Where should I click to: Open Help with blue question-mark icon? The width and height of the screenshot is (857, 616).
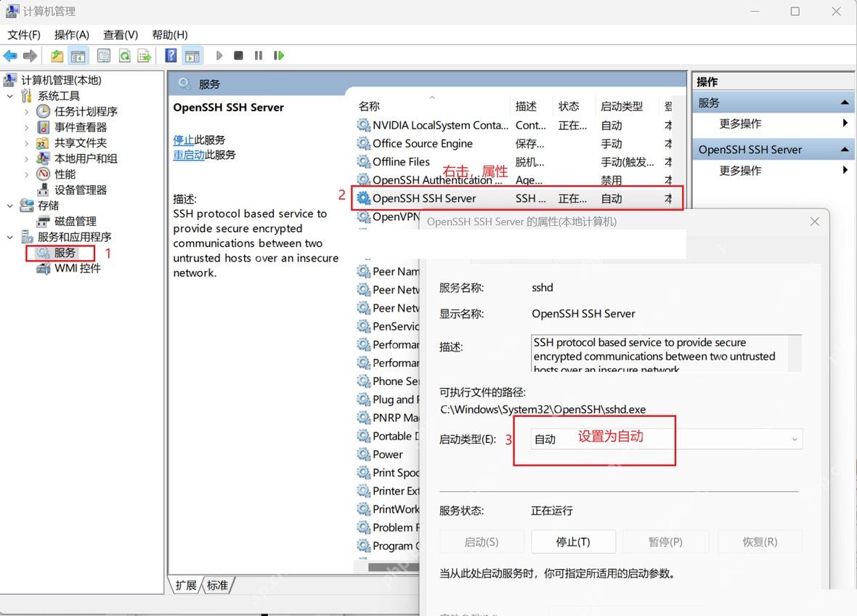click(x=171, y=55)
